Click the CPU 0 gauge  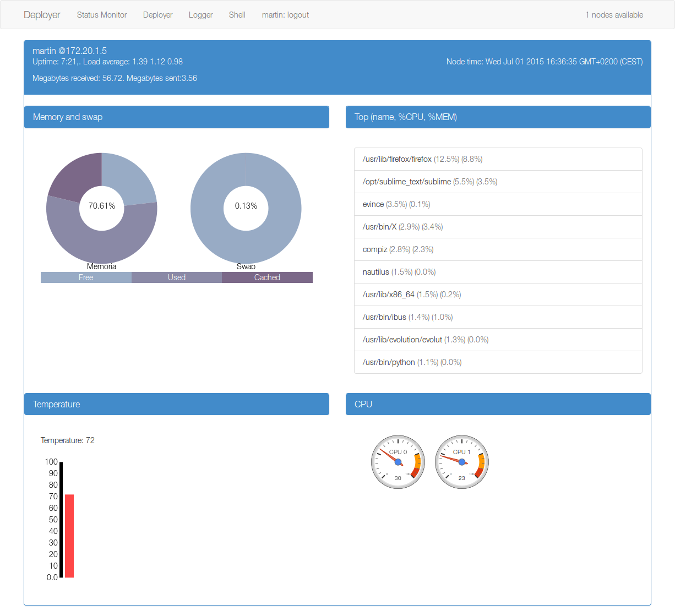398,461
